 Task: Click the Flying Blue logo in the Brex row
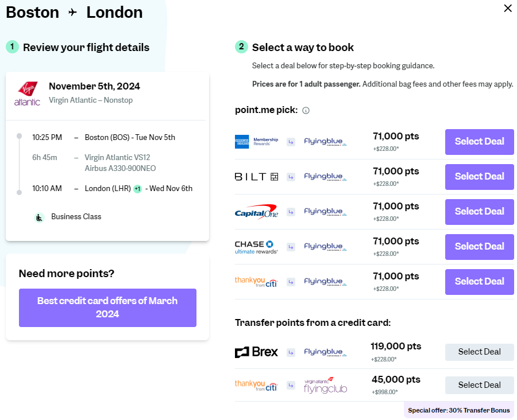[x=326, y=352]
